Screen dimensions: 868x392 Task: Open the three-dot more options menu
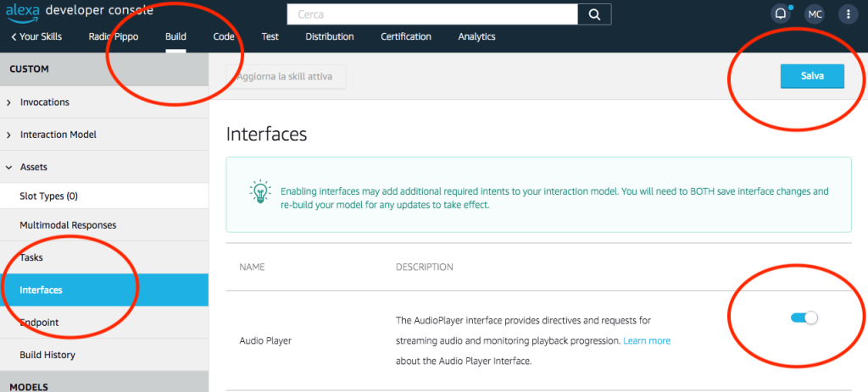[x=848, y=14]
